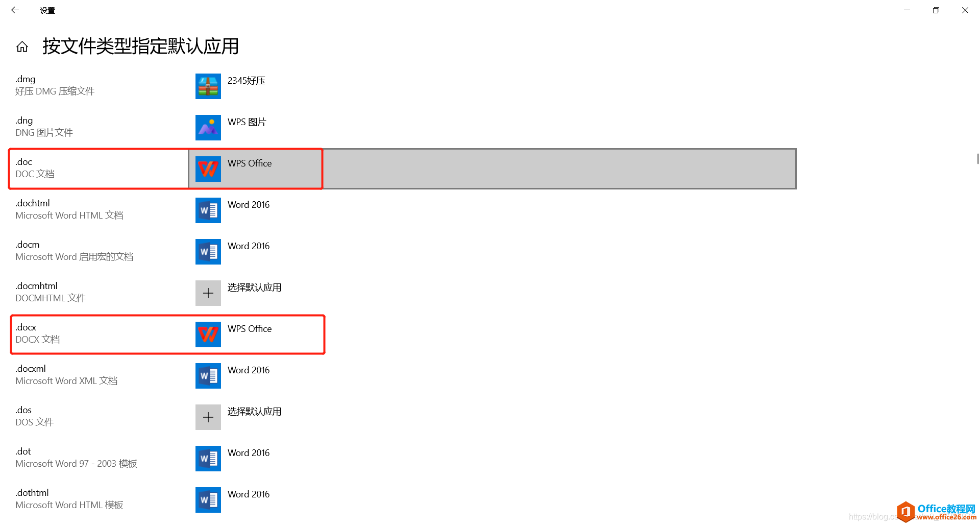
Task: Select the WPS Office label for .docx
Action: [250, 329]
